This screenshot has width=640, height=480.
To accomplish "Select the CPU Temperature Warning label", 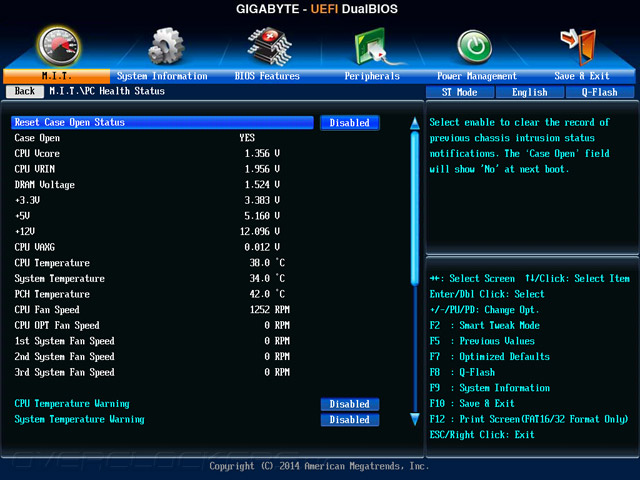I will pos(72,404).
